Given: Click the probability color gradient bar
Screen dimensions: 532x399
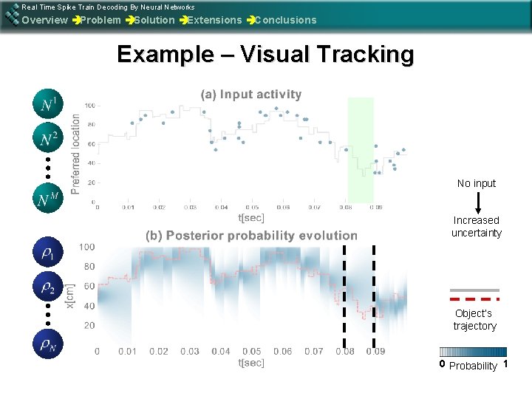Looking at the screenshot, I should 474,352.
